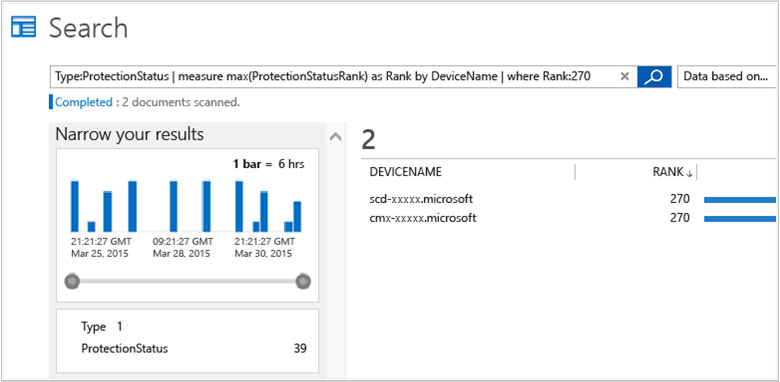
Task: Click the Search page table icon
Action: tap(23, 27)
